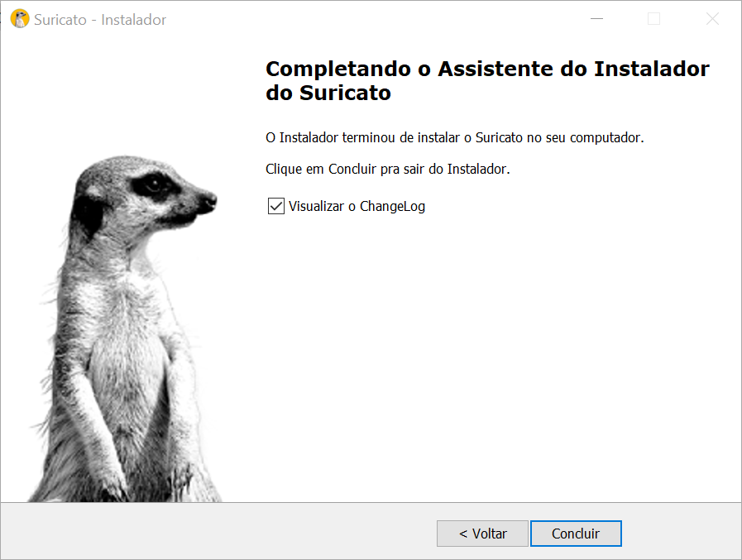
Task: Click the word 'ChangeLog' next to checkbox
Action: pyautogui.click(x=392, y=207)
